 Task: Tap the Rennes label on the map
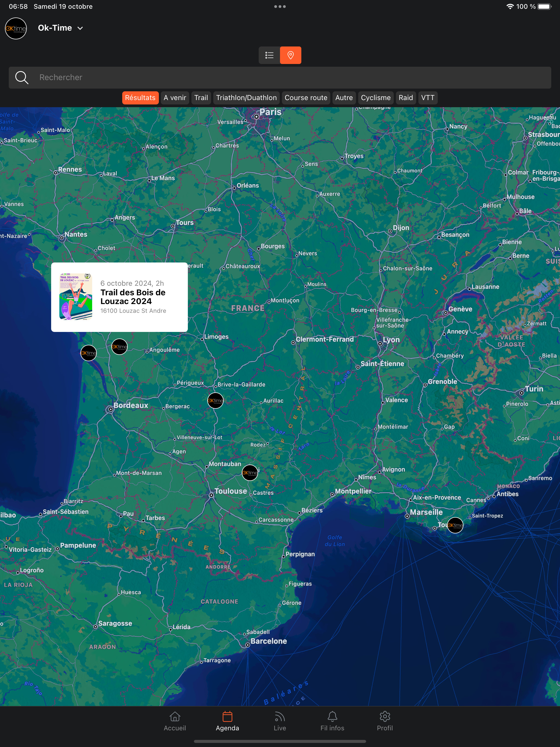(70, 170)
